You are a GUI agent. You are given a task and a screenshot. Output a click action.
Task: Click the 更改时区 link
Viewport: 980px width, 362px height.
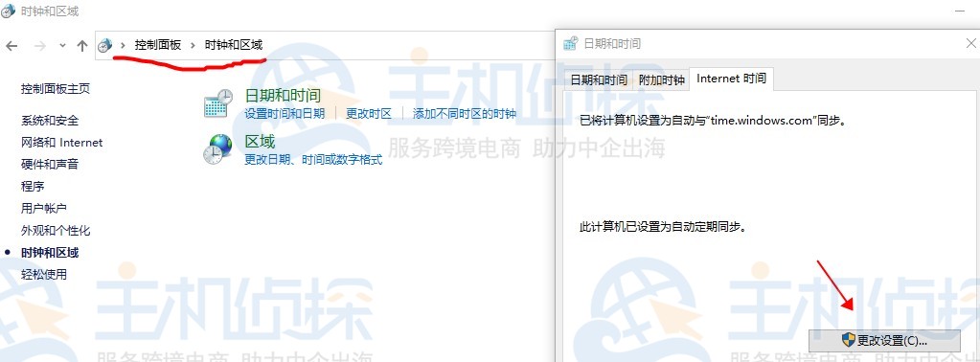(369, 114)
